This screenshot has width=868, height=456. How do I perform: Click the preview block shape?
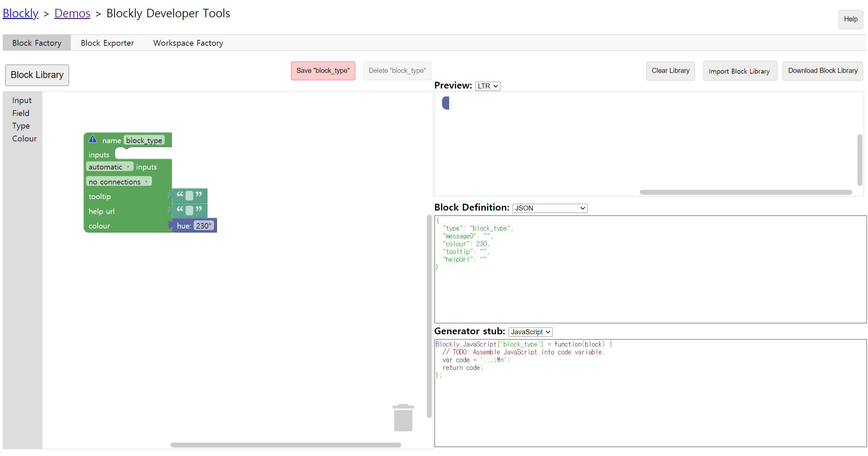pos(446,103)
